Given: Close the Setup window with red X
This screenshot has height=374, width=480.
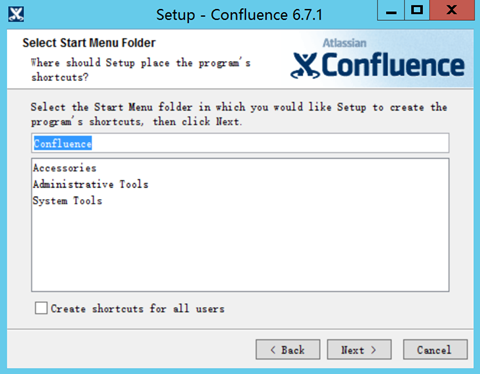Looking at the screenshot, I should 452,10.
